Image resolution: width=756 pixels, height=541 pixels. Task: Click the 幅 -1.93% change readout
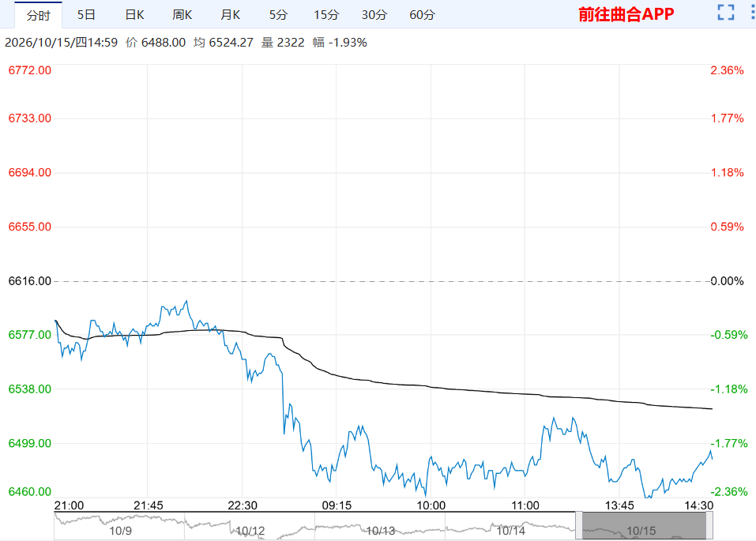(340, 43)
